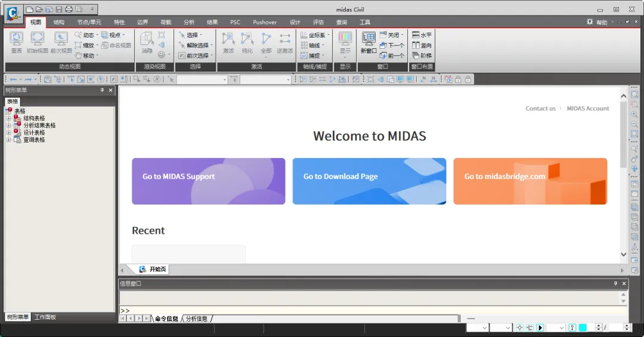Click the back arrow in the lower toolbar
The image size is (644, 337).
[14, 79]
